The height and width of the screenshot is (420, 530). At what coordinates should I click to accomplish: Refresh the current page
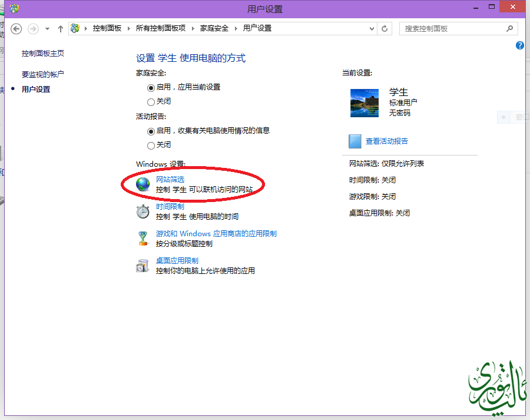coord(385,29)
